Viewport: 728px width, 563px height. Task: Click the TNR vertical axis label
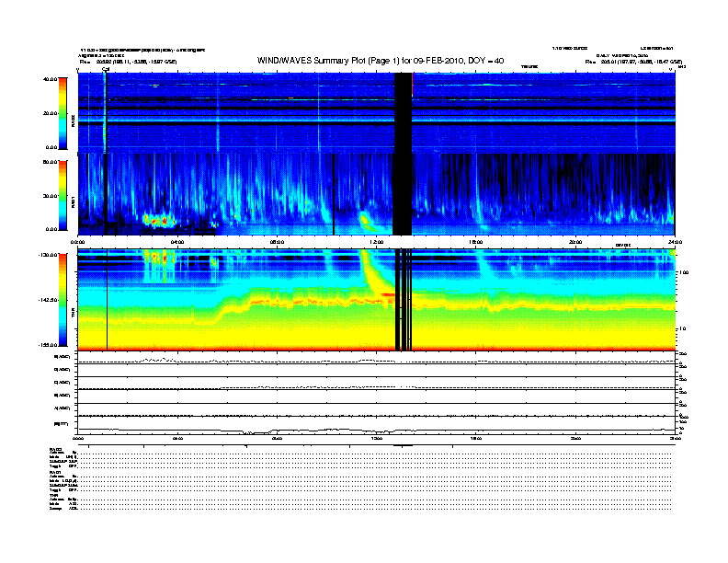coord(74,315)
